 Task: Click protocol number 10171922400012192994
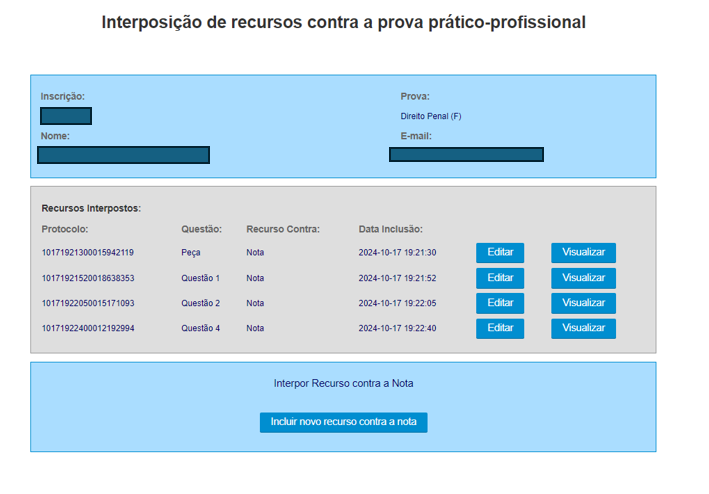87,328
